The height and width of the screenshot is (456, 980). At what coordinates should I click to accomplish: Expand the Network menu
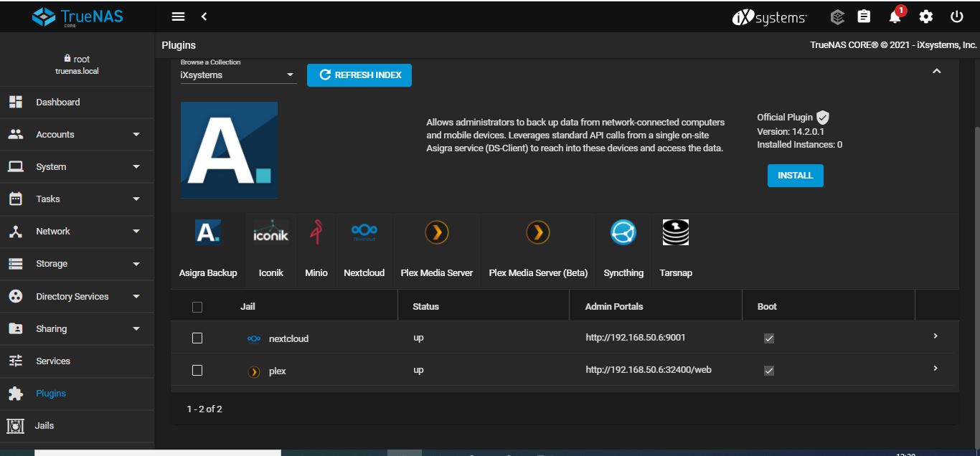coord(77,231)
